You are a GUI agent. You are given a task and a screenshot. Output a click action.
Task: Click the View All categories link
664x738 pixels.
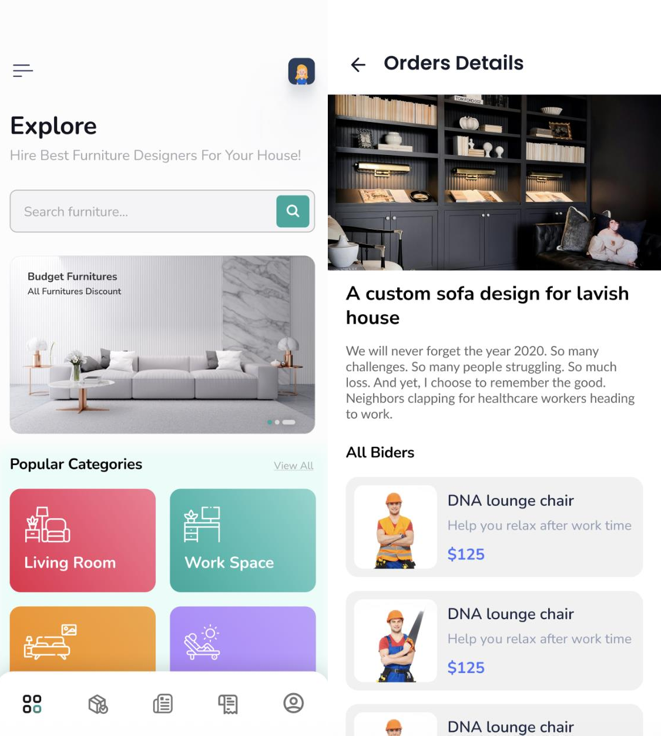294,465
